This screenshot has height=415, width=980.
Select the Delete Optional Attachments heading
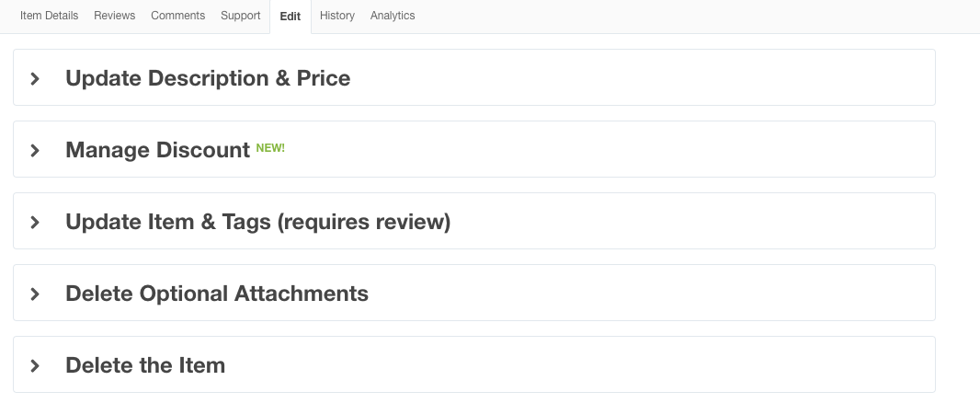(217, 294)
